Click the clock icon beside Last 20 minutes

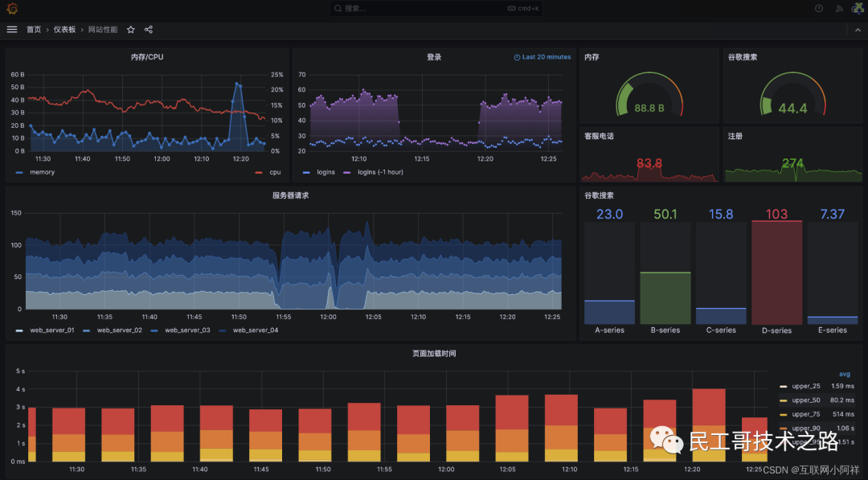pyautogui.click(x=517, y=57)
